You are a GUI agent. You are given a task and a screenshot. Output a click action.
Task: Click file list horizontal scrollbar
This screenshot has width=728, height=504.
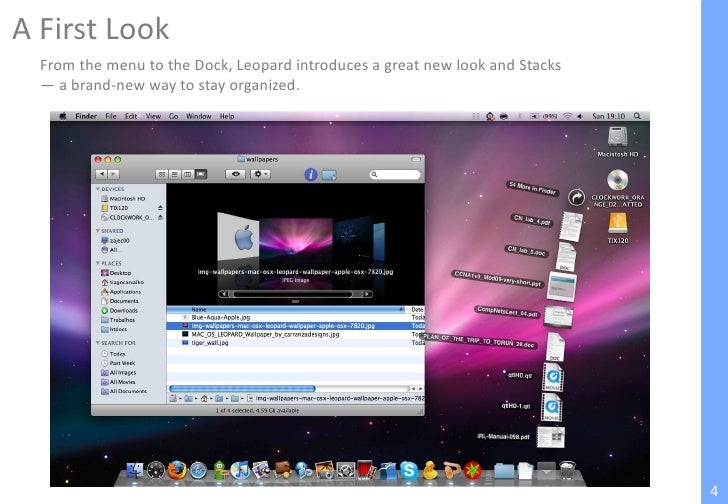[x=242, y=388]
